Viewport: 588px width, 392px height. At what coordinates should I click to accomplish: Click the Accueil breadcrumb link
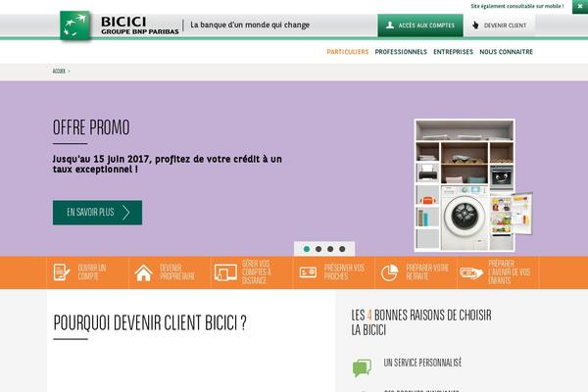[x=59, y=71]
